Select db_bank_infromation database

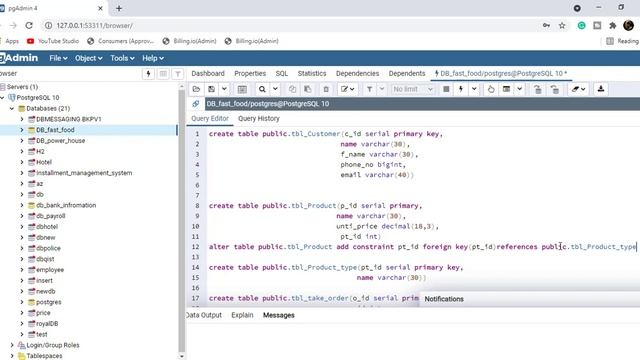click(66, 205)
